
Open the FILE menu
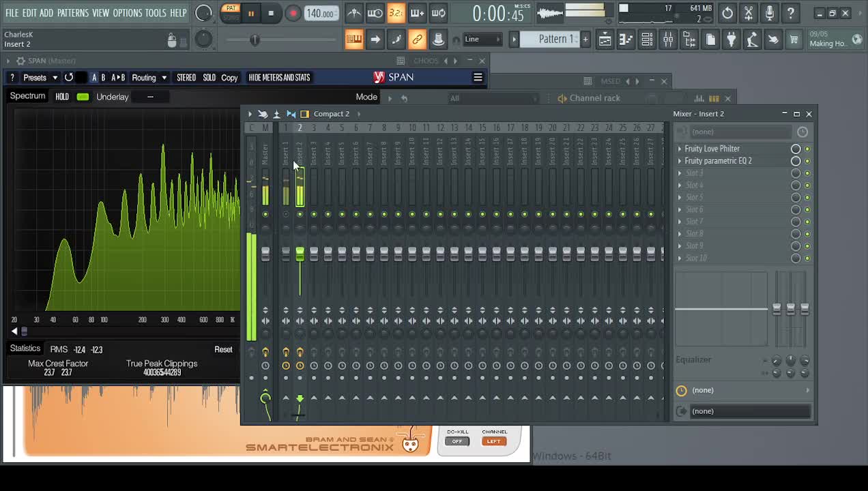12,13
